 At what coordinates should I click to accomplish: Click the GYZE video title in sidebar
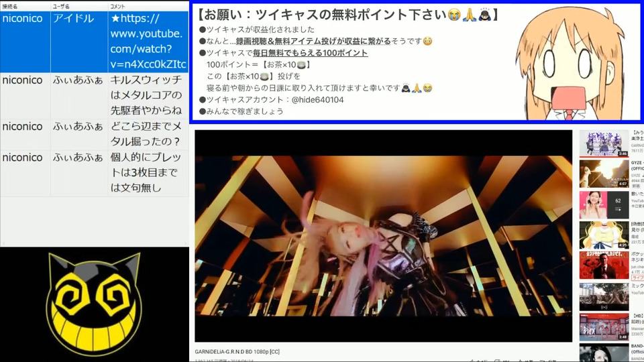[x=637, y=166]
